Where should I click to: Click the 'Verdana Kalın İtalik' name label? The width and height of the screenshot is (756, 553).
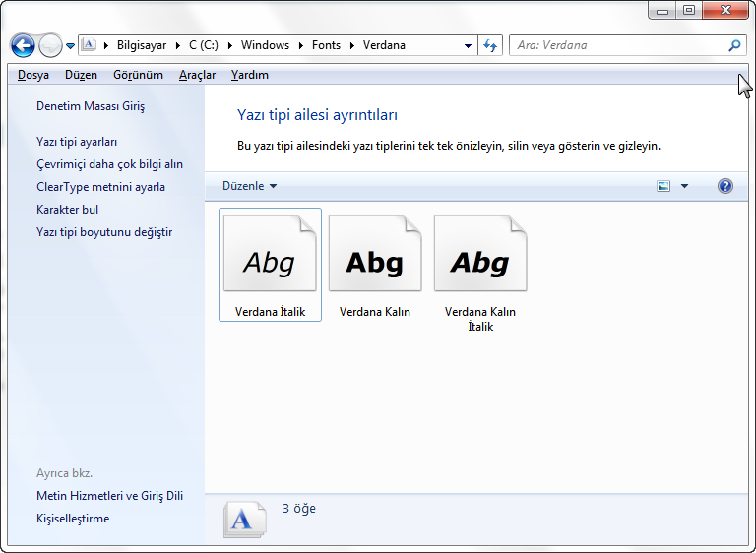pos(480,319)
